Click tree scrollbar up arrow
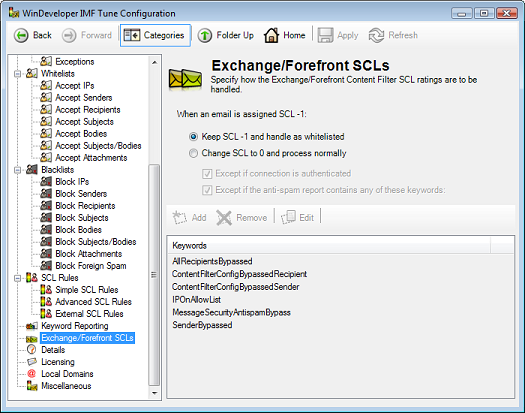Viewport: 525px width, 413px height. (x=154, y=62)
